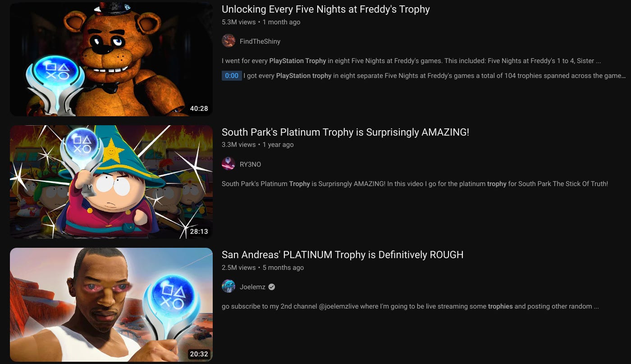Open the South Park Cartman video thumbnail
Viewport: 631px width, 364px height.
click(x=111, y=182)
